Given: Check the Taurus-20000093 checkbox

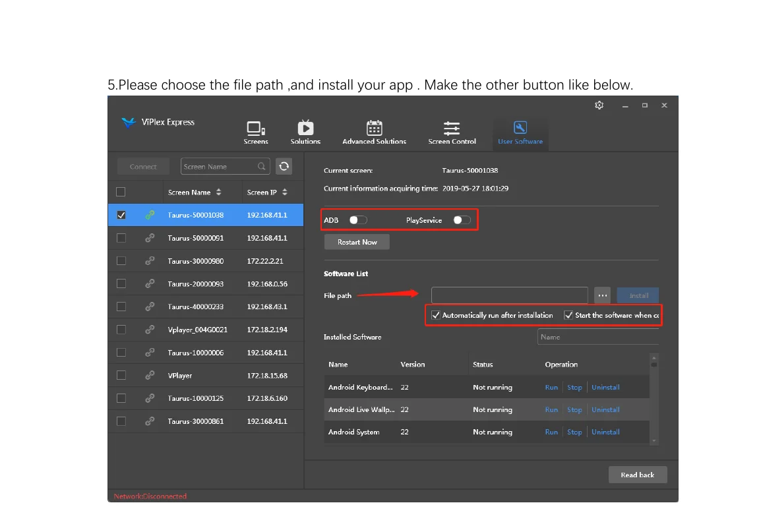Looking at the screenshot, I should point(121,283).
